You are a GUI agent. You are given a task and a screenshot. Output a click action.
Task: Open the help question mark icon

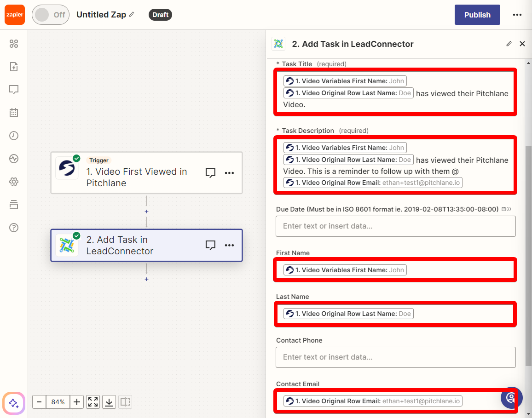pos(14,228)
